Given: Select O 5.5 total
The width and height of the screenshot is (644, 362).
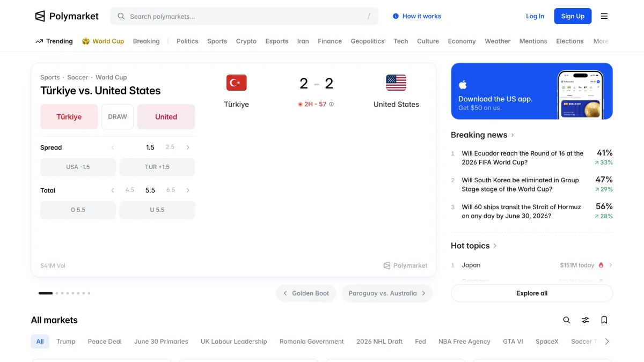Looking at the screenshot, I should click(x=78, y=210).
